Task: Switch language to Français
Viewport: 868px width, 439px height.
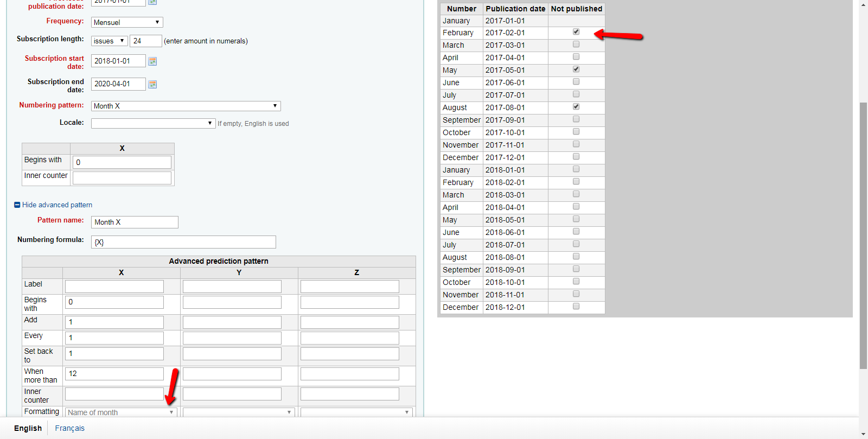Action: pos(69,428)
